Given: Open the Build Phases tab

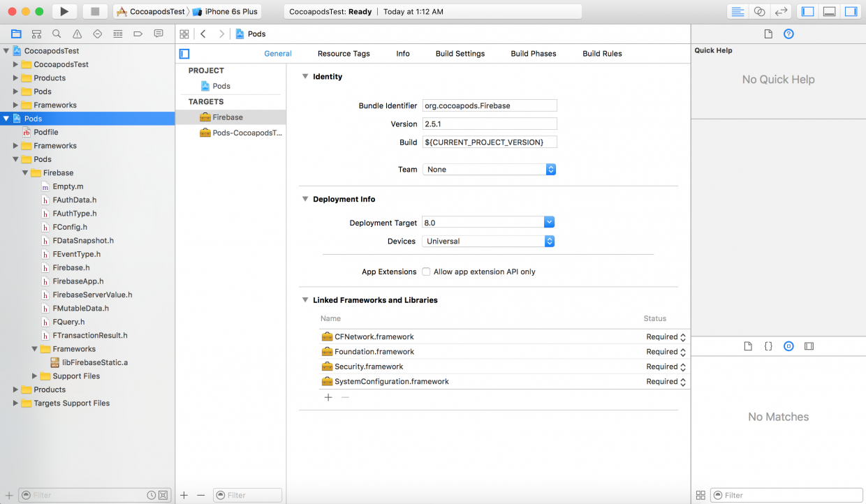Looking at the screenshot, I should click(533, 53).
